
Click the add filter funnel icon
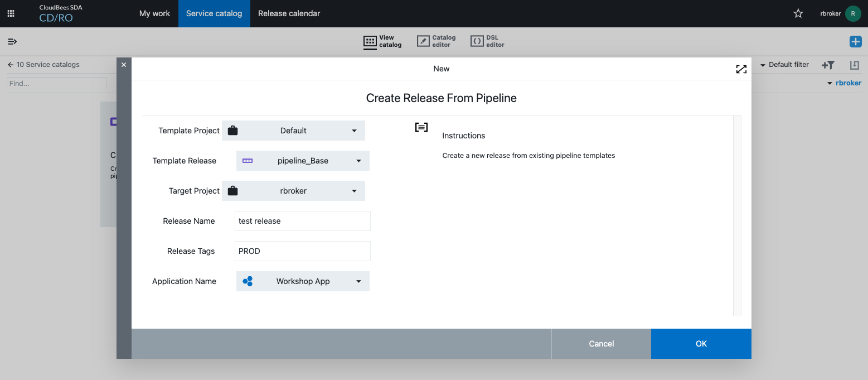(828, 65)
